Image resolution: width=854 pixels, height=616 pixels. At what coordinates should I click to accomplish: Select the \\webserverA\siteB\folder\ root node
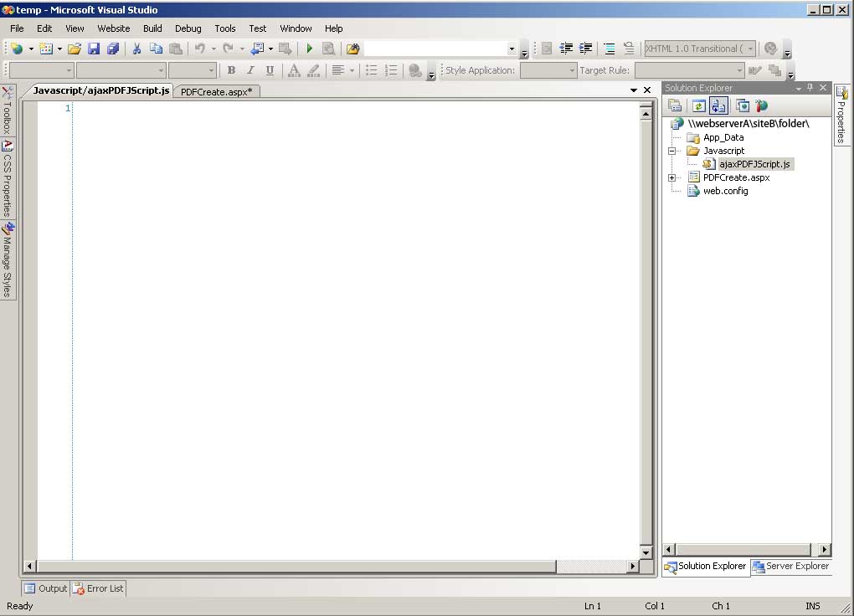749,124
